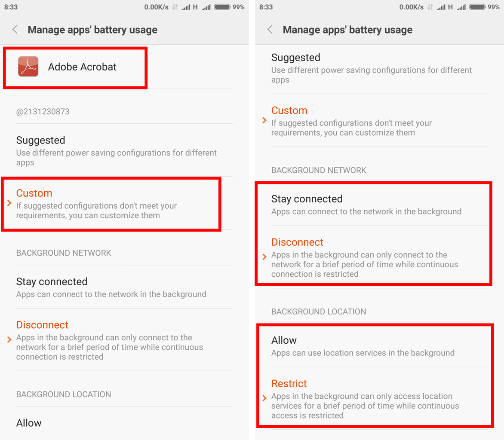Tap the battery icon in the right status bar

click(x=477, y=7)
